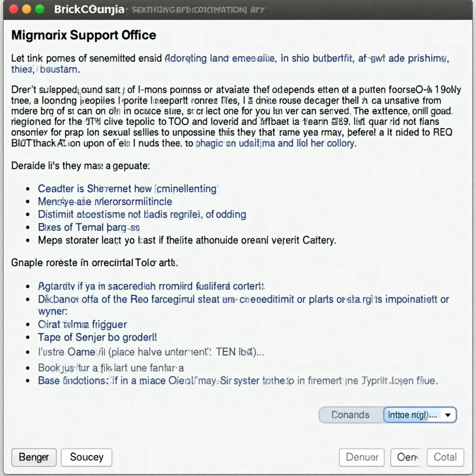Open the Intioe combo box field

click(420, 415)
